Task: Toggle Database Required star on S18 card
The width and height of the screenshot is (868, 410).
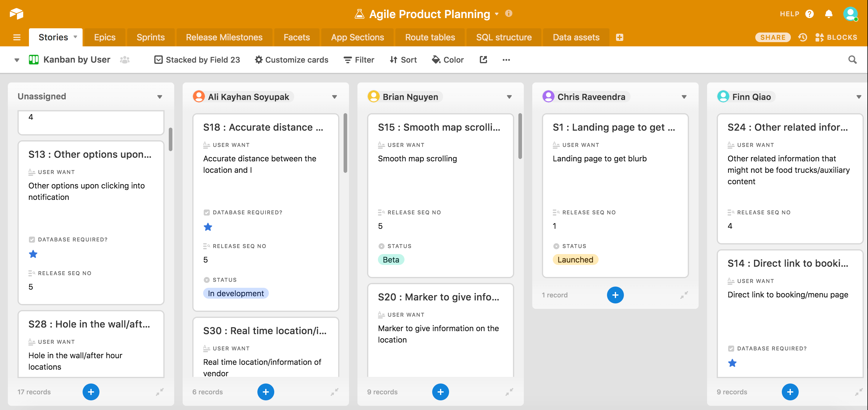Action: (x=208, y=227)
